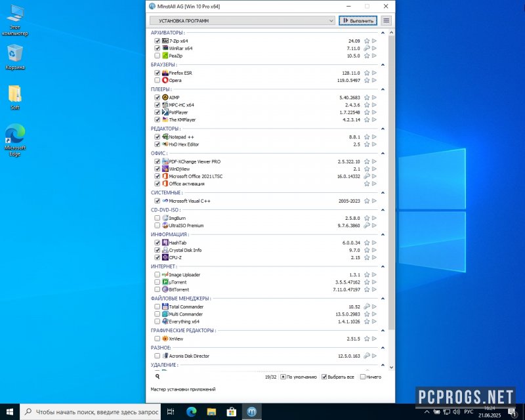Image resolution: width=525 pixels, height=420 pixels.
Task: Open the УСТАНОВКА ПРОГРАММ dropdown
Action: tap(242, 21)
